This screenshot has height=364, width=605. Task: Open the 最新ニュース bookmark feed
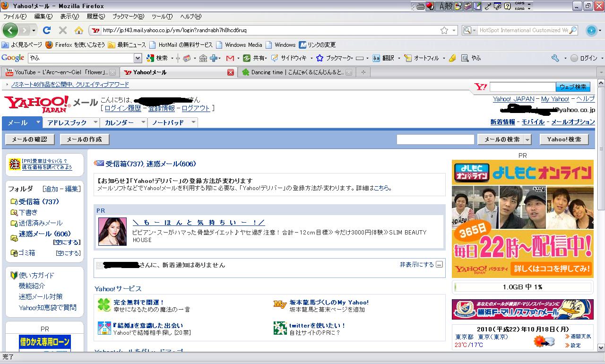point(127,45)
